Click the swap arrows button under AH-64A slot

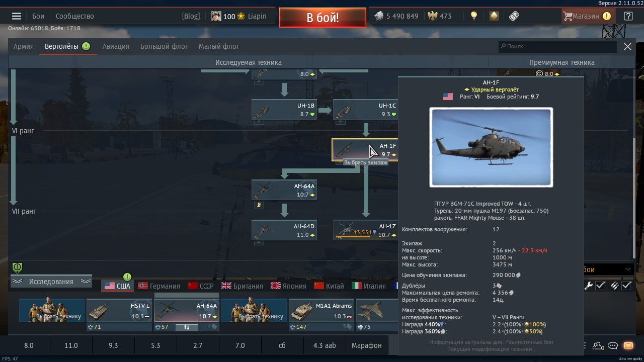coord(187,327)
